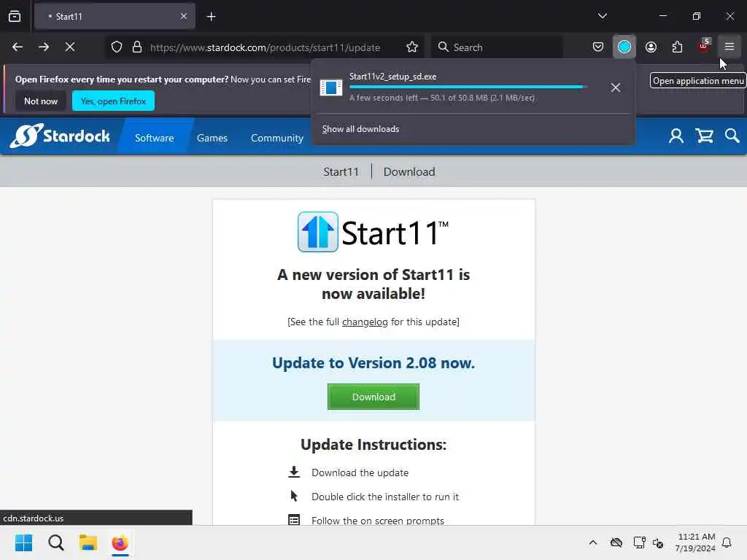Show site security lock info
The height and width of the screenshot is (560, 747).
click(137, 47)
